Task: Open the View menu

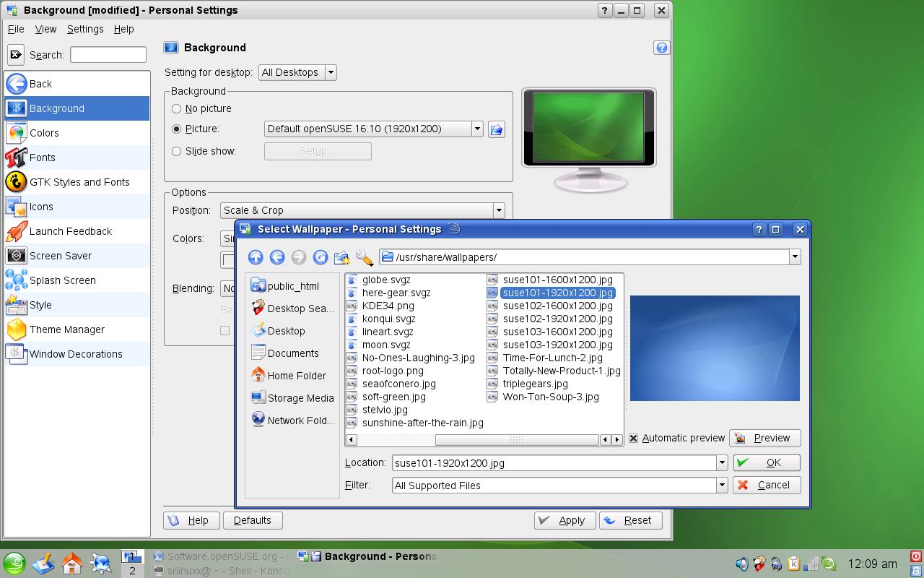Action: [x=45, y=29]
